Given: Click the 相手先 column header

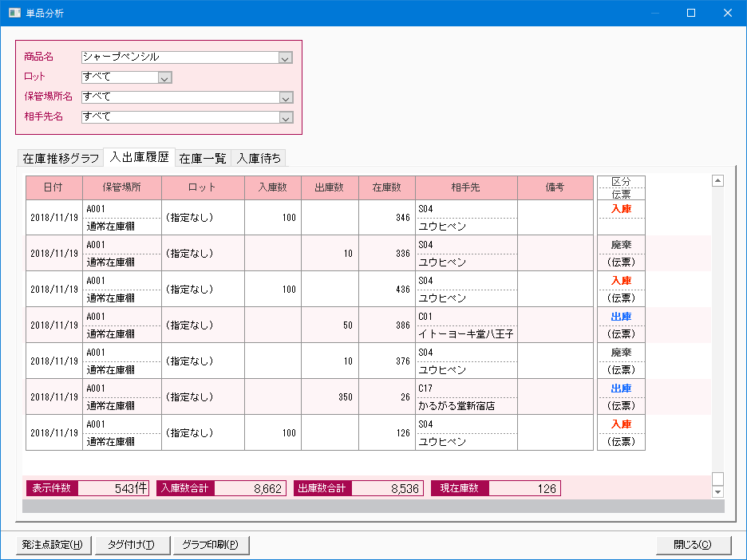Looking at the screenshot, I should (466, 187).
